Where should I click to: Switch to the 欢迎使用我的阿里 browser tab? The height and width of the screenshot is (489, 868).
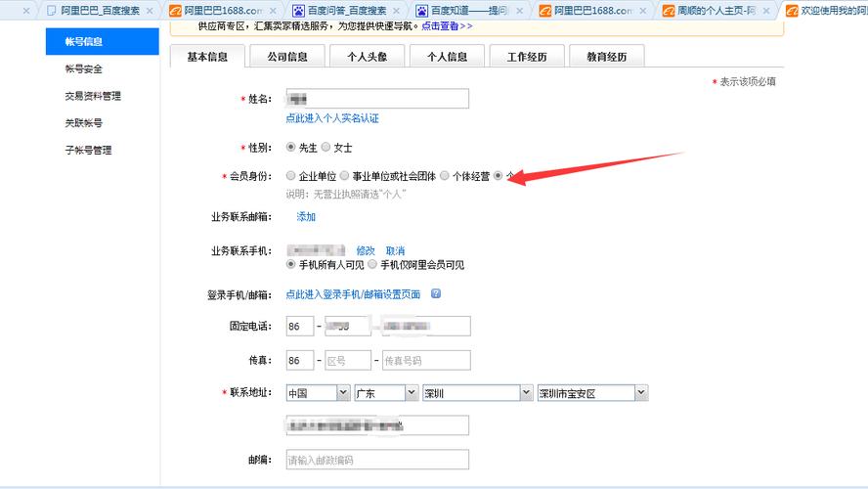click(826, 11)
